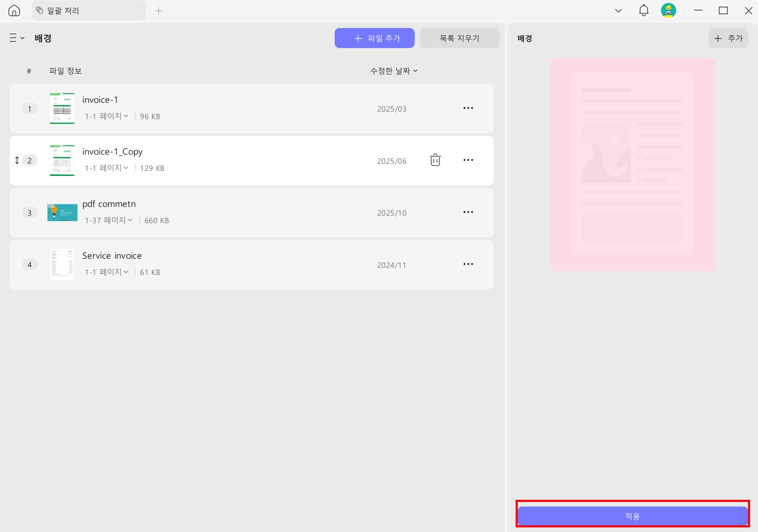Viewport: 758px width, 532px height.
Task: Click the 2025/06 date of invoice-1_Copy
Action: [392, 161]
